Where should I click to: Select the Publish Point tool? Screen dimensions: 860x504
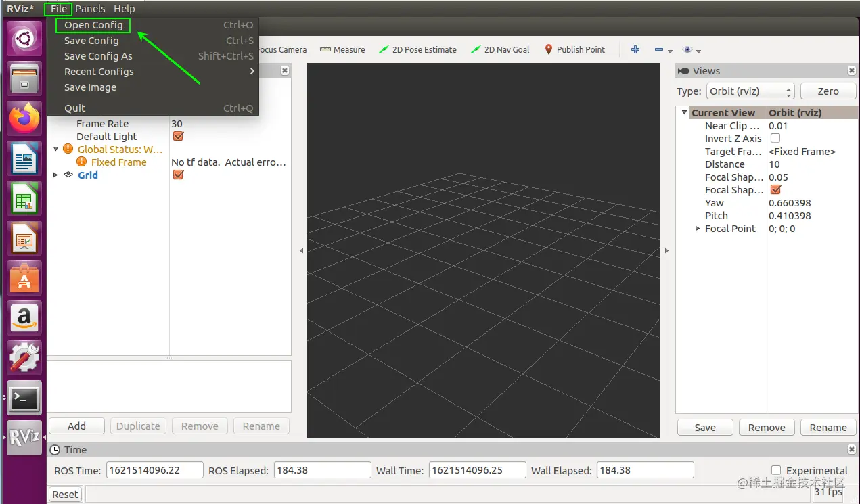click(x=574, y=49)
